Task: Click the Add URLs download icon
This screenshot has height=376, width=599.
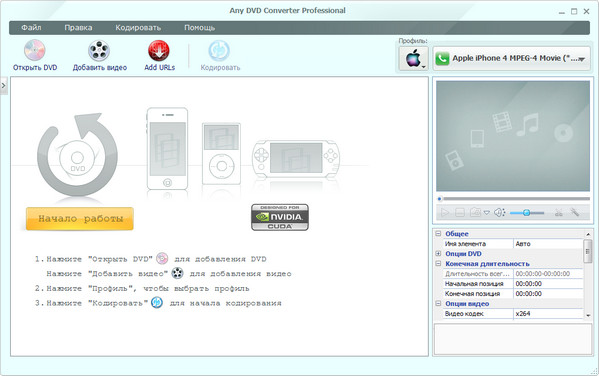Action: click(159, 50)
